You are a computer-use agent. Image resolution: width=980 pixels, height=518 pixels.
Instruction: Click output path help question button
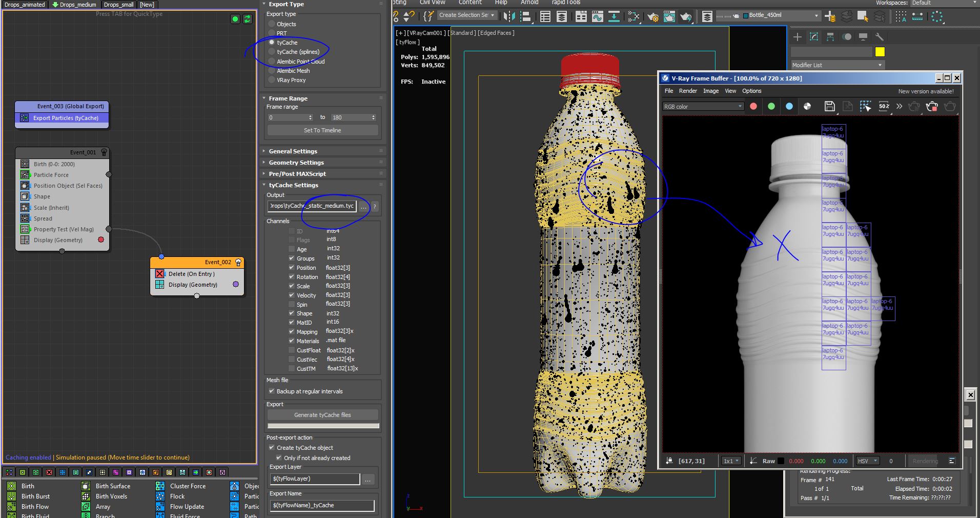pos(375,206)
